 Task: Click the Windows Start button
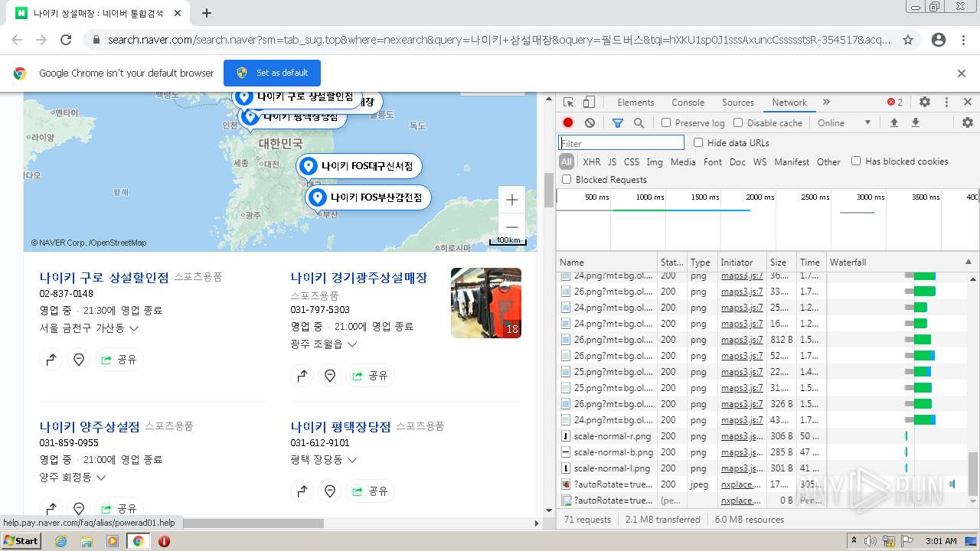(x=21, y=541)
